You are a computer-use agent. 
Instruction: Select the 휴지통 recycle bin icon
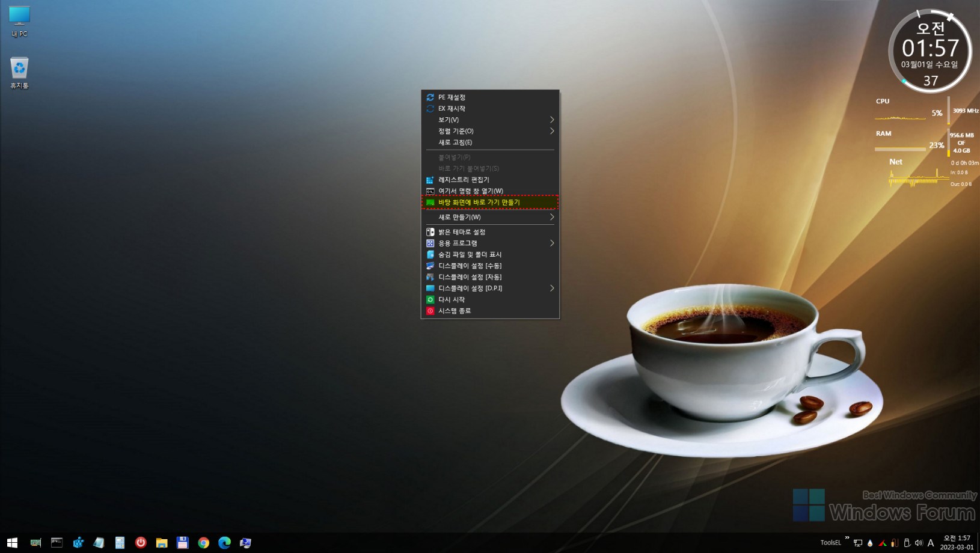click(x=19, y=73)
